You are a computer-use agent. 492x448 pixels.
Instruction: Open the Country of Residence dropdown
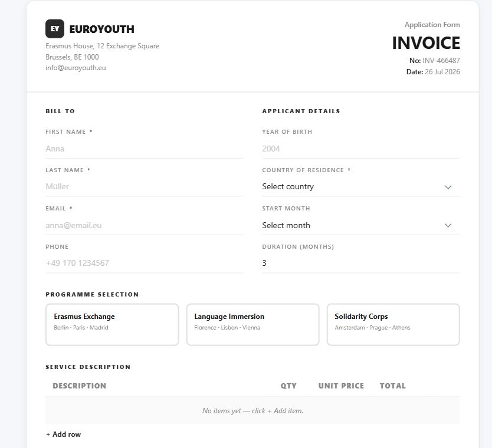point(361,187)
